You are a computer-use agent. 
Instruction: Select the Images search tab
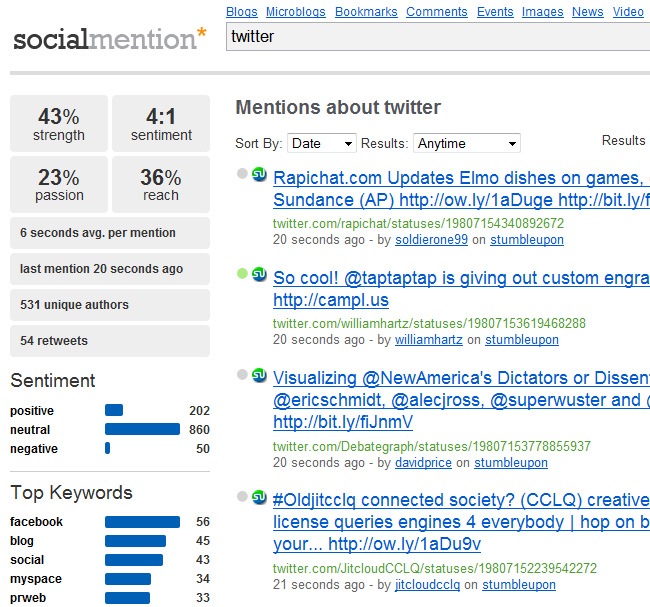point(542,12)
